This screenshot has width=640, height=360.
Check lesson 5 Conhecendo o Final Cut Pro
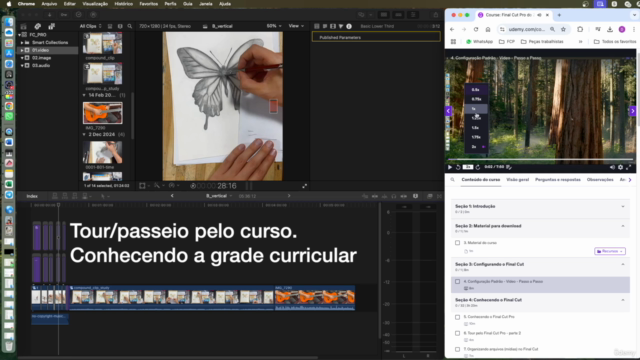458,317
